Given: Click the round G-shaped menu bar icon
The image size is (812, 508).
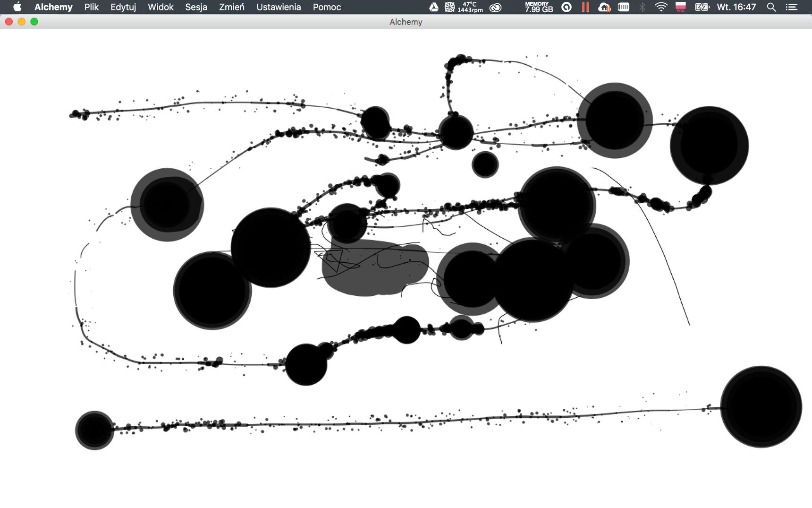Looking at the screenshot, I should (x=567, y=7).
